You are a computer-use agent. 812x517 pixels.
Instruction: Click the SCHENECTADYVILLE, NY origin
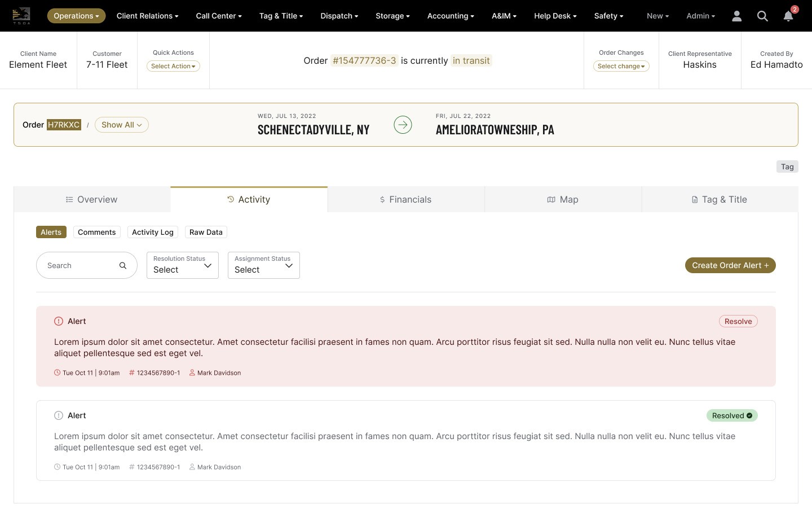[314, 130]
